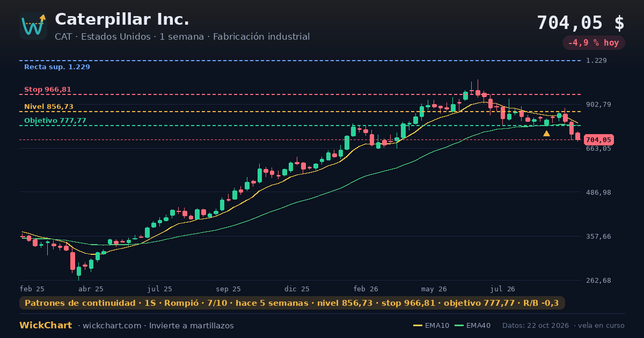
Task: Click the orange triangle breakout marker
Action: [546, 134]
